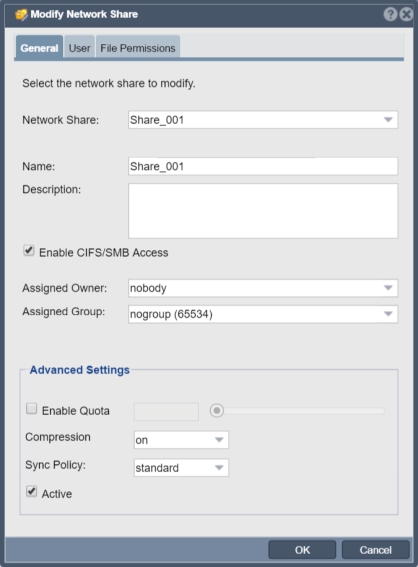This screenshot has width=418, height=567.
Task: Toggle the Active checkbox
Action: click(32, 491)
